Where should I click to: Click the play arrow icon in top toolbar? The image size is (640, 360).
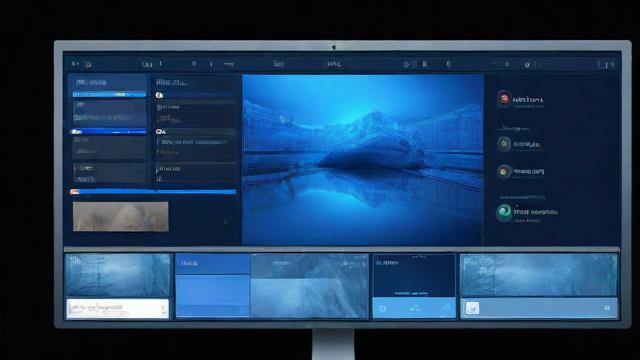point(74,64)
